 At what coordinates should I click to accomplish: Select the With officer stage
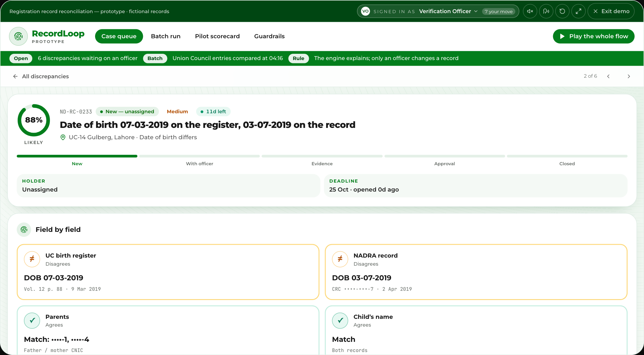point(199,160)
